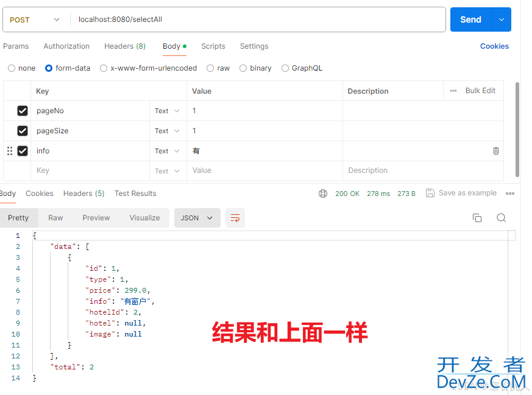This screenshot has height=395, width=532.
Task: Click the info key cell
Action: (90, 151)
